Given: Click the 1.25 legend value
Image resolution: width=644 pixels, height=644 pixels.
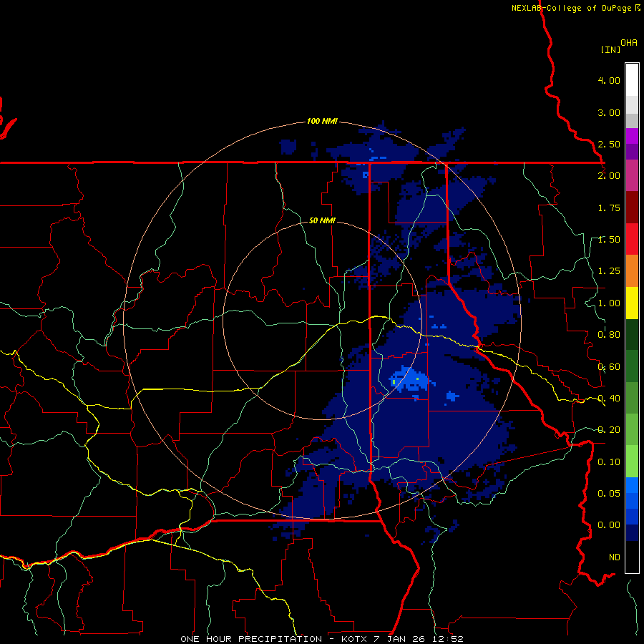Looking at the screenshot, I should [x=609, y=271].
